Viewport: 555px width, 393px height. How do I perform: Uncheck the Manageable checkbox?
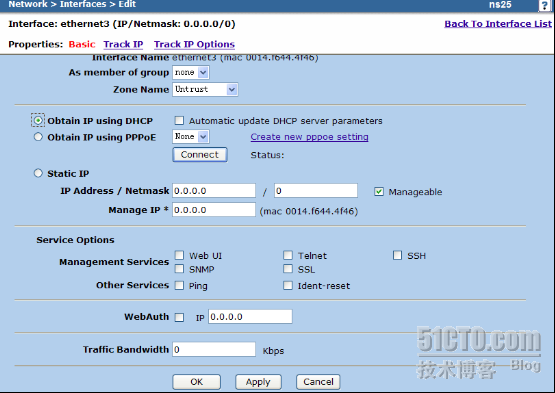coord(379,192)
